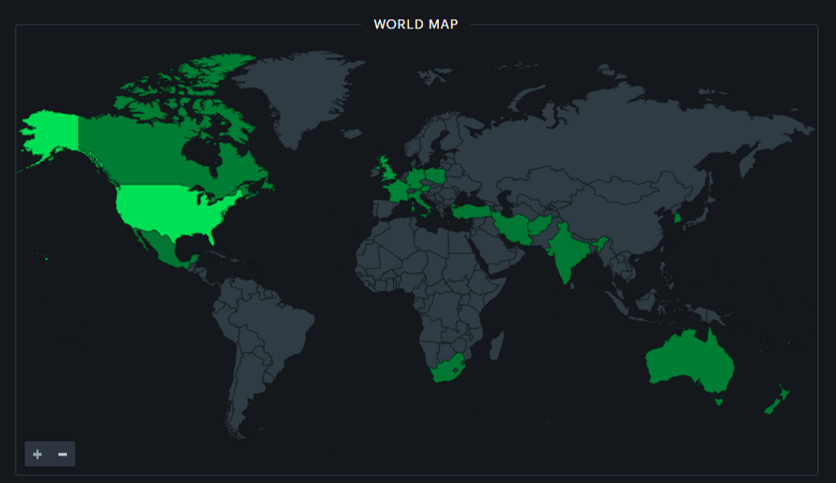836x483 pixels.
Task: Select South Africa on the map
Action: [x=450, y=369]
